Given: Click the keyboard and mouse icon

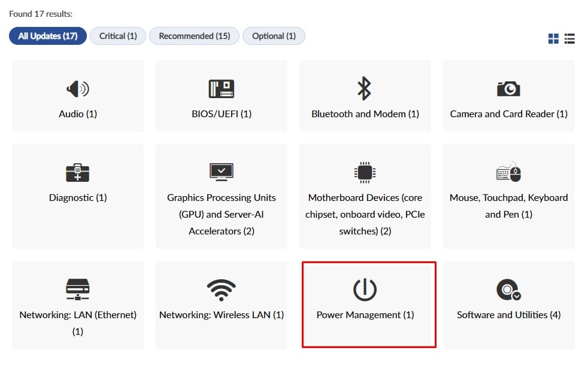Looking at the screenshot, I should tap(508, 172).
